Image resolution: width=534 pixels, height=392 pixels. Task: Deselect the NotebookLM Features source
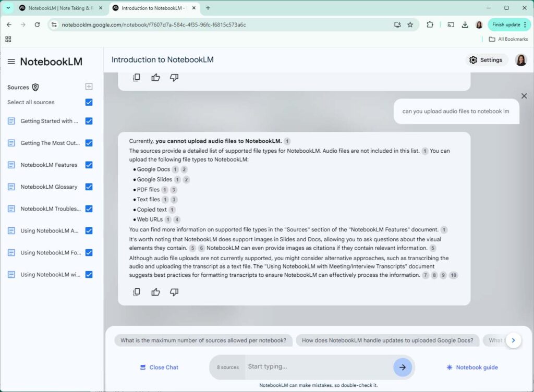(89, 165)
